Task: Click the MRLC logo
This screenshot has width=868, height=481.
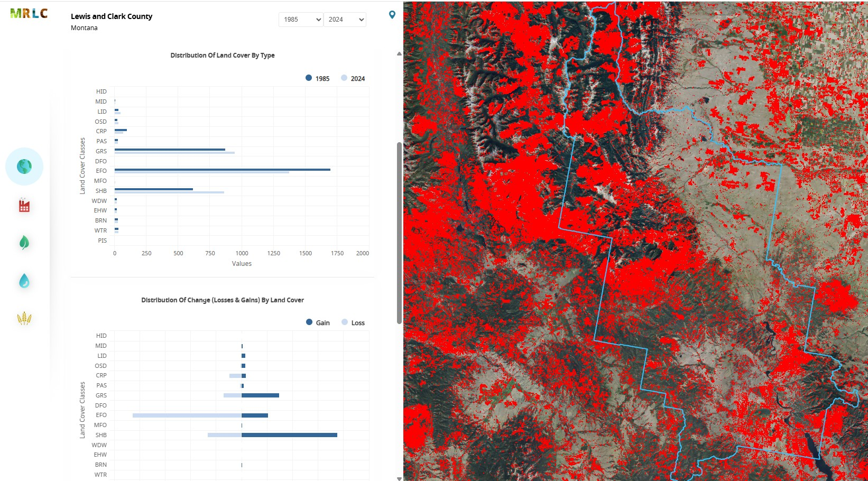Action: [29, 14]
